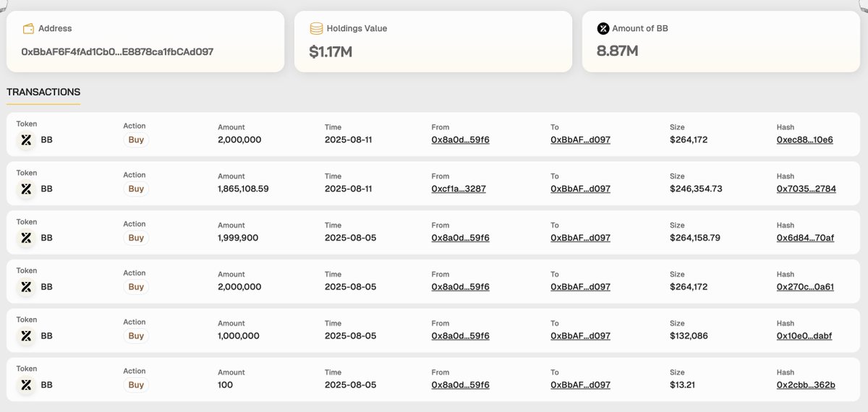Click wallet address 0xBbAF6F4fAd1Cb0...E8878ca1fbCAd097
This screenshot has width=868, height=412.
tap(117, 52)
